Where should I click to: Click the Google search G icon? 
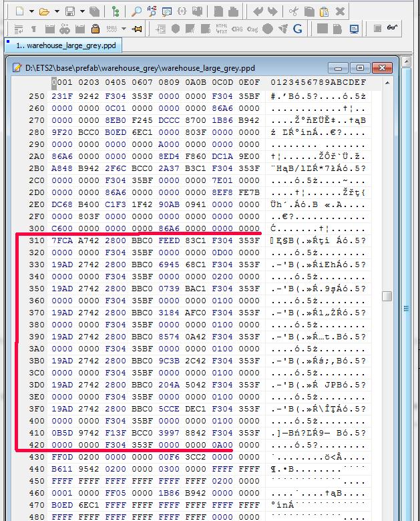298,29
